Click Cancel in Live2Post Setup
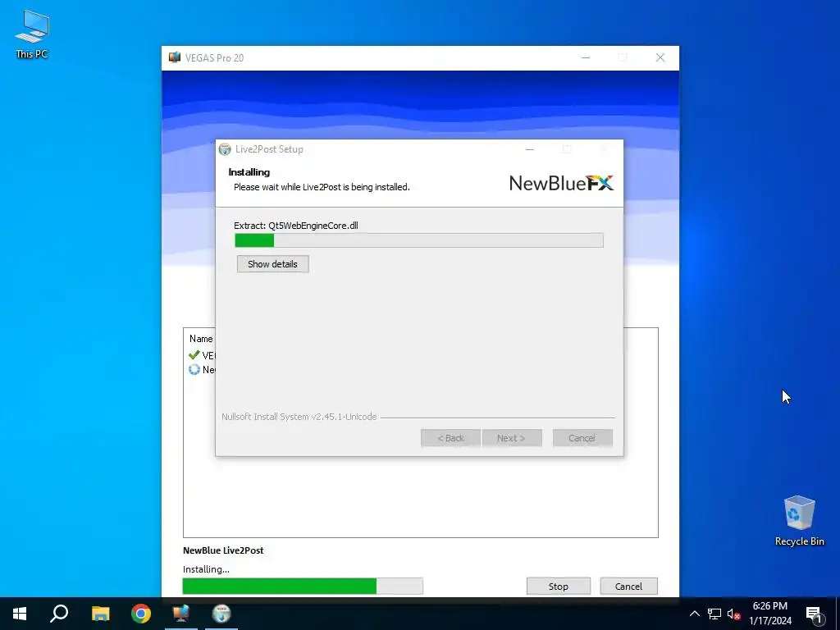840x630 pixels. [x=582, y=438]
